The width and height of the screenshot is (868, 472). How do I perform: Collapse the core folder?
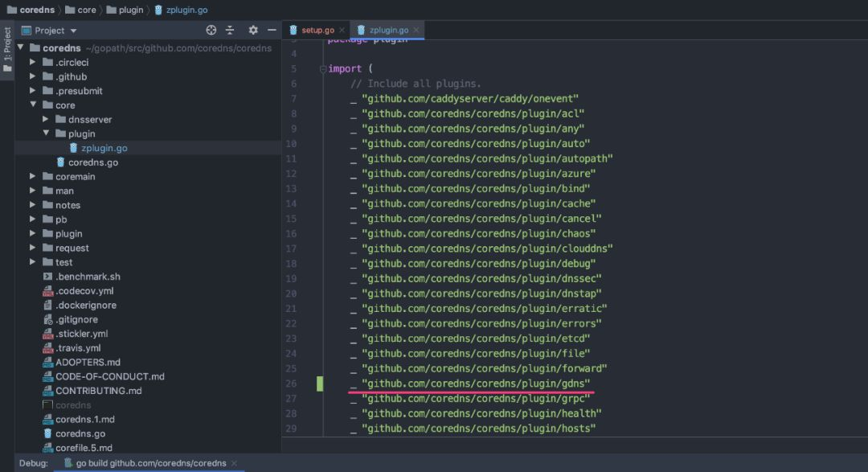pyautogui.click(x=34, y=105)
